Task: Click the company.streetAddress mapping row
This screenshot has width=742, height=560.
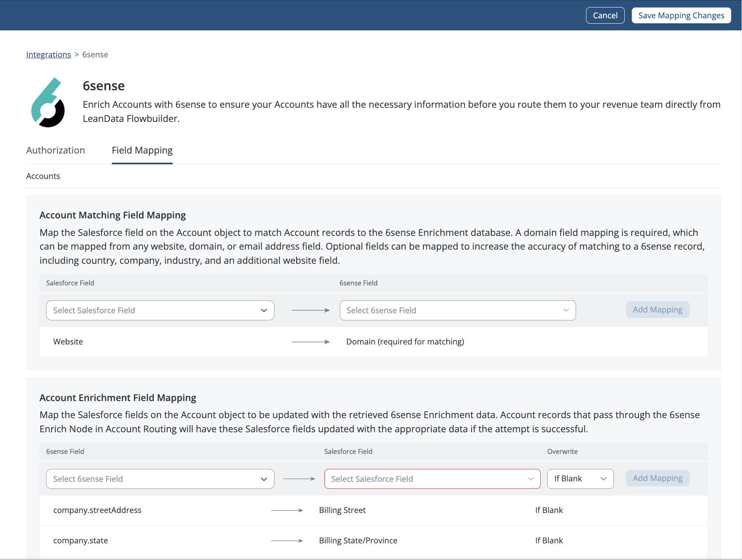Action: click(373, 510)
